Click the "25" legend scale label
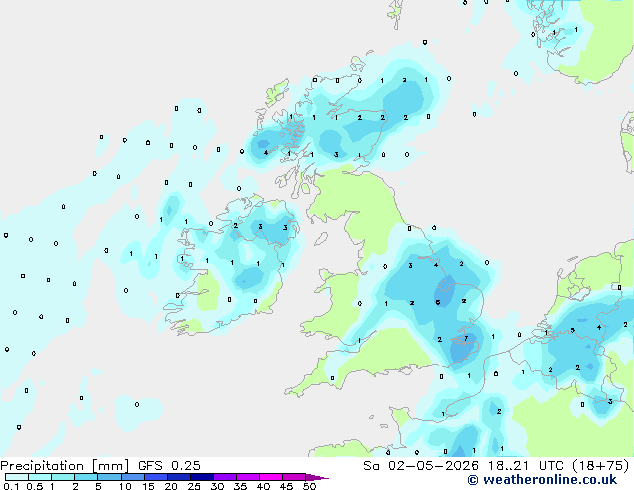634x490 pixels. coord(194,486)
